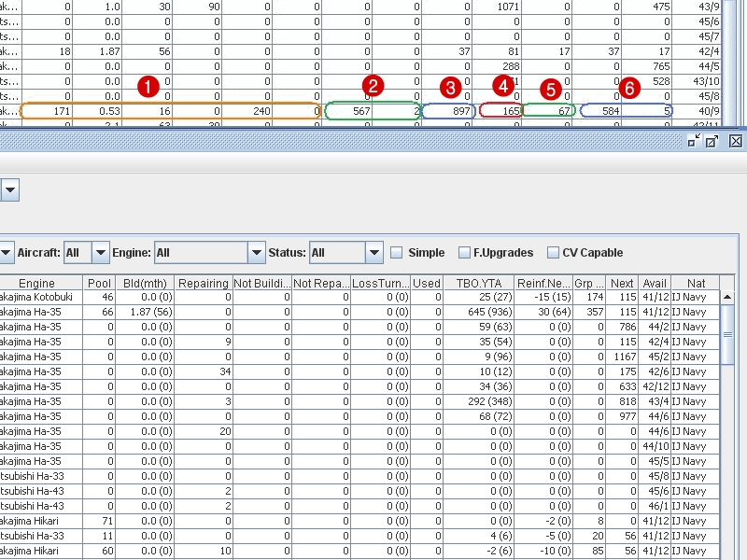This screenshot has height=560, width=747.
Task: Click the Used column header
Action: [427, 284]
